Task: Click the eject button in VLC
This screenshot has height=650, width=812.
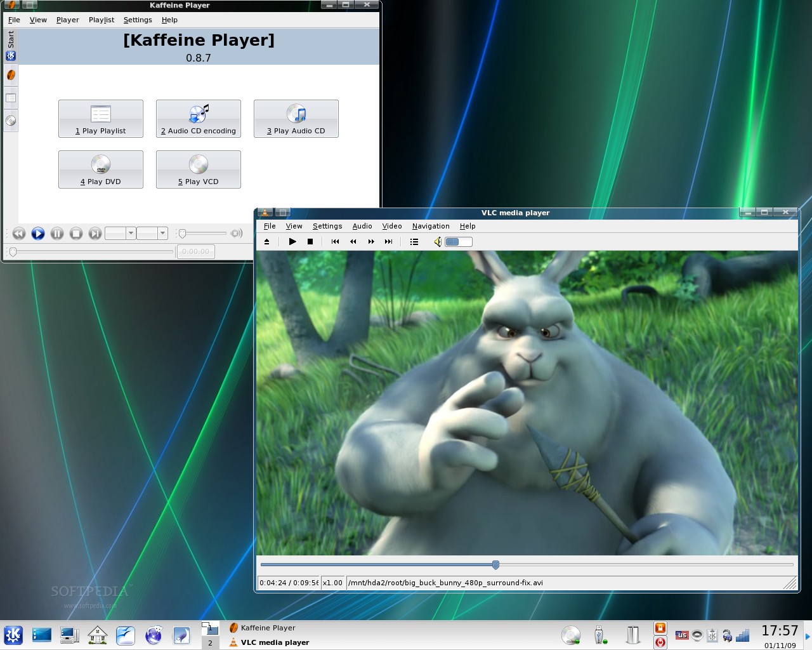Action: 267,242
